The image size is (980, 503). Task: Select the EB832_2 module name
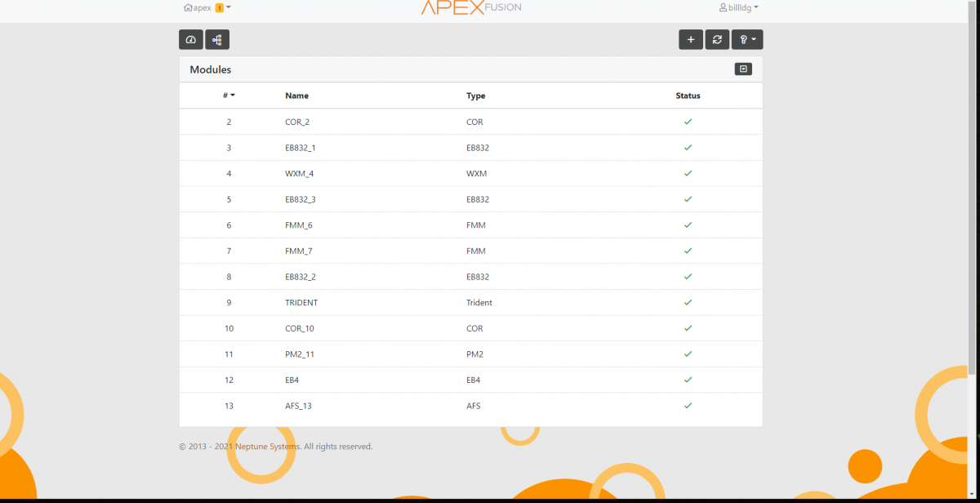click(x=301, y=277)
